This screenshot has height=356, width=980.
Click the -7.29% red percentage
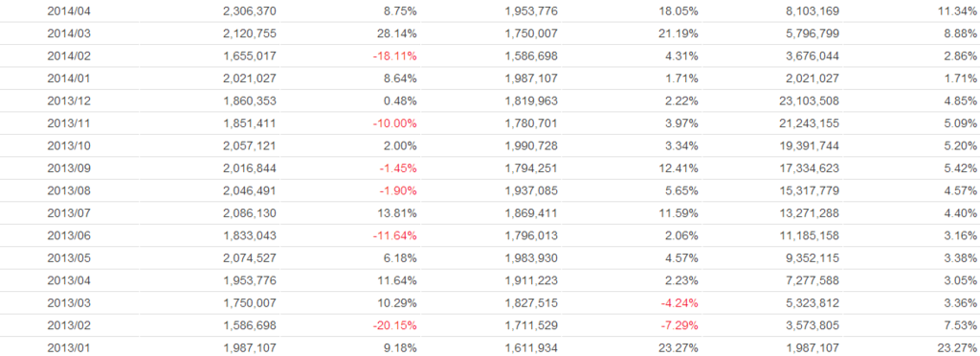679,325
